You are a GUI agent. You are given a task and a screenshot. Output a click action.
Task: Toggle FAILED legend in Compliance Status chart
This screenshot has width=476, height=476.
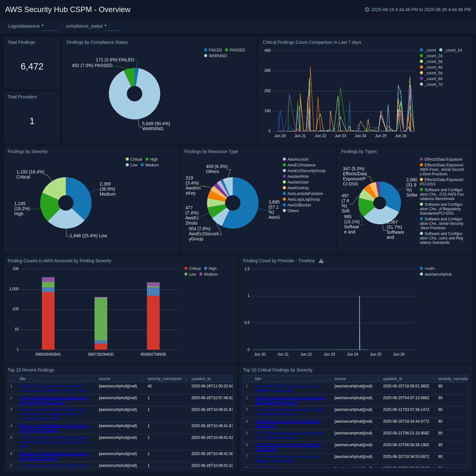(x=213, y=50)
